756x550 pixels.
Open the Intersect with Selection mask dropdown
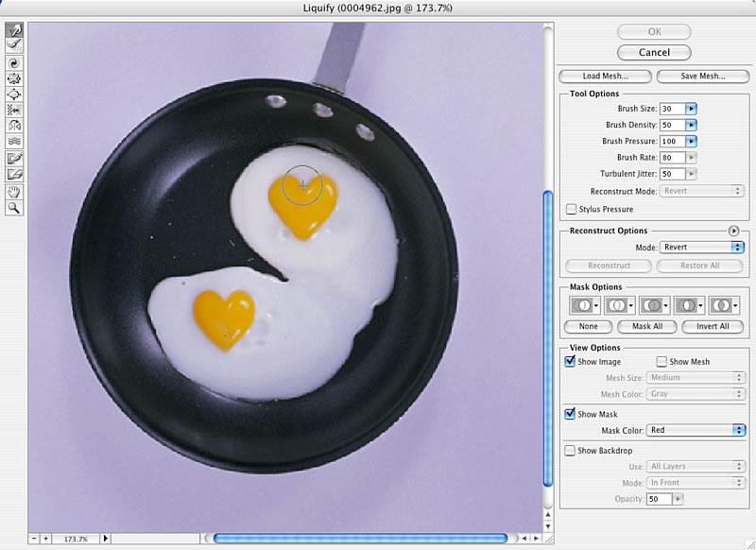(x=689, y=305)
